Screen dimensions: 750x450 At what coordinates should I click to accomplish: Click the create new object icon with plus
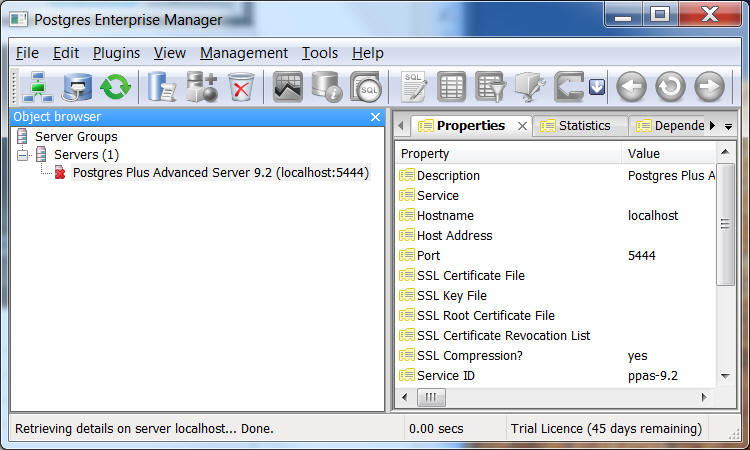tap(201, 87)
